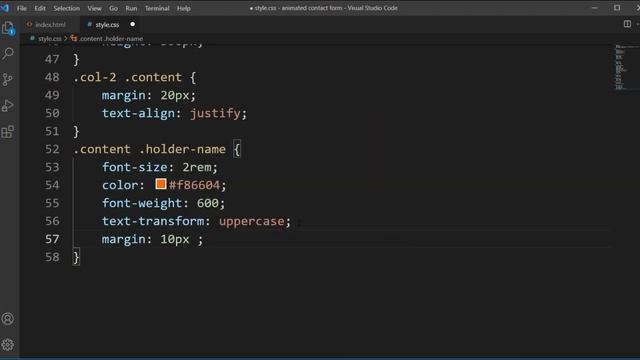Click the uppercase value on line 56
Screen dimensions: 640x360
click(x=251, y=221)
